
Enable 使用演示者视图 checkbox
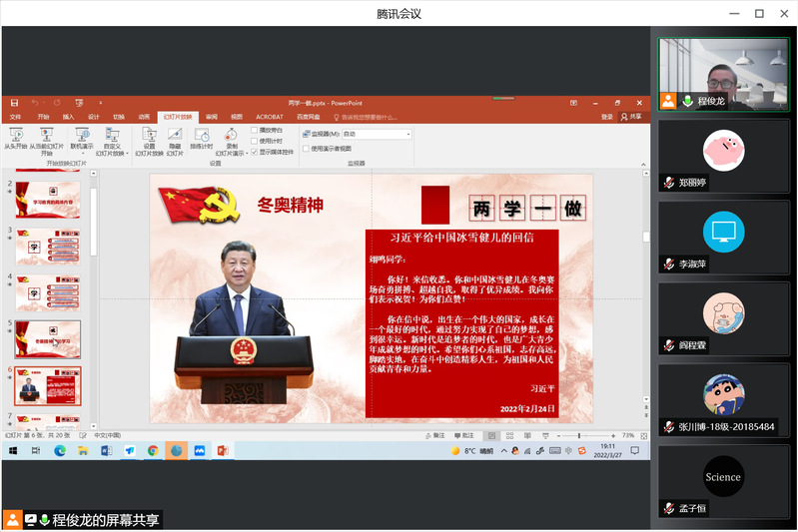pos(307,148)
